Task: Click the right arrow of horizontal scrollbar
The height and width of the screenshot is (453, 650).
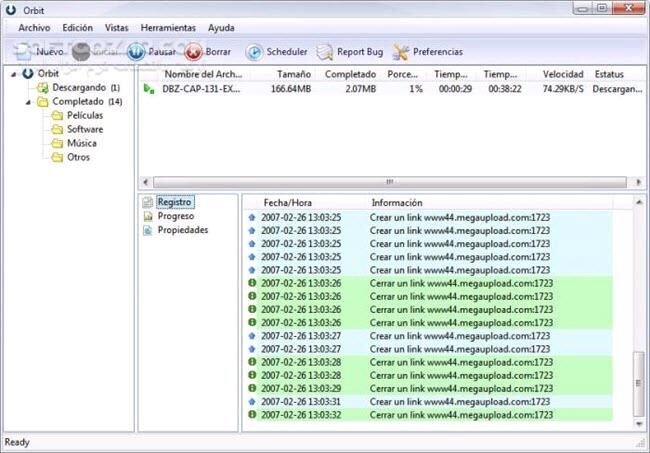Action: [638, 182]
